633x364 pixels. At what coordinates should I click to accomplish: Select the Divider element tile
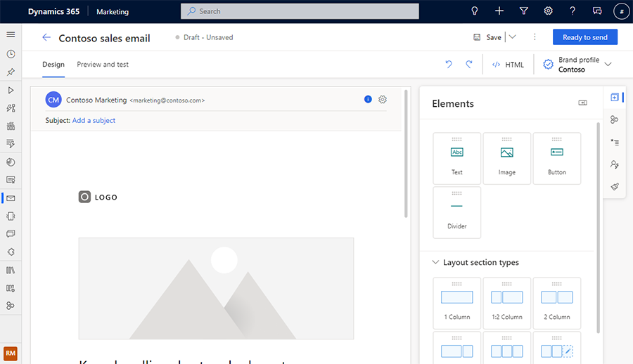[457, 212]
